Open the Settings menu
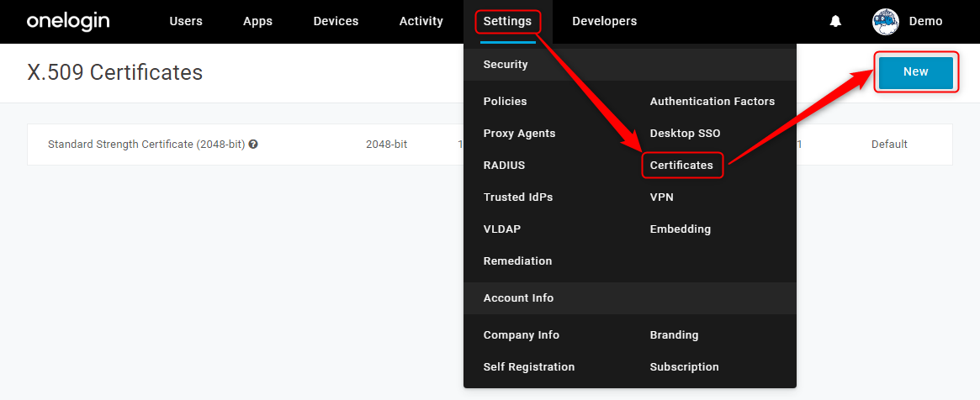The image size is (980, 400). (x=507, y=21)
